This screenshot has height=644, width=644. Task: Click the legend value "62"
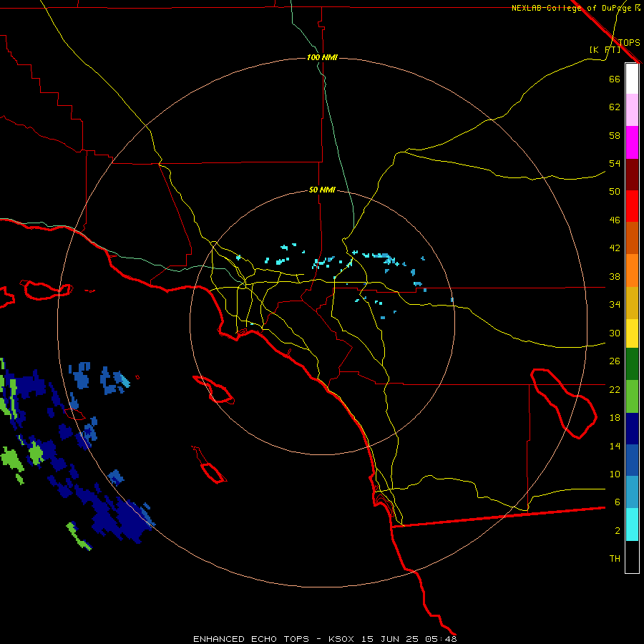[615, 107]
